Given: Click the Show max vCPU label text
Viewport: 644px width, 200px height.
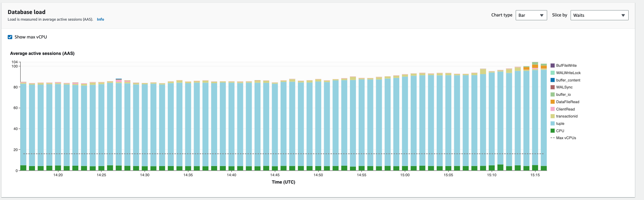Looking at the screenshot, I should tap(31, 37).
